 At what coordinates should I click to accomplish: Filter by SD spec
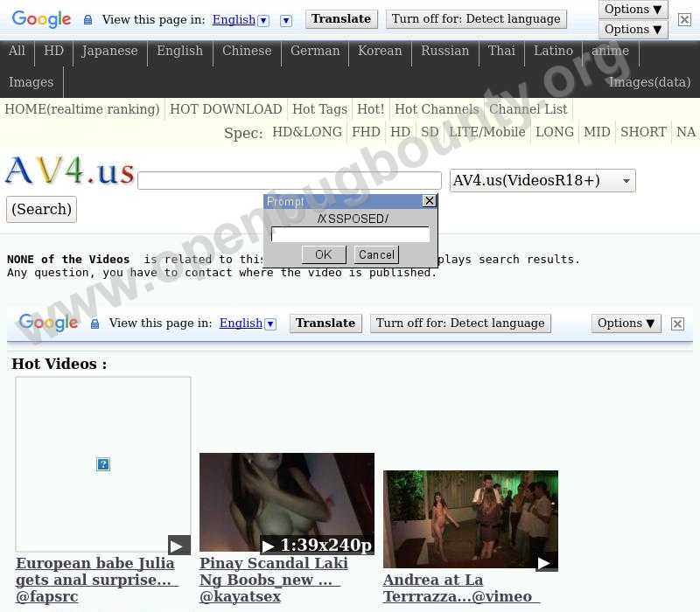[x=430, y=132]
